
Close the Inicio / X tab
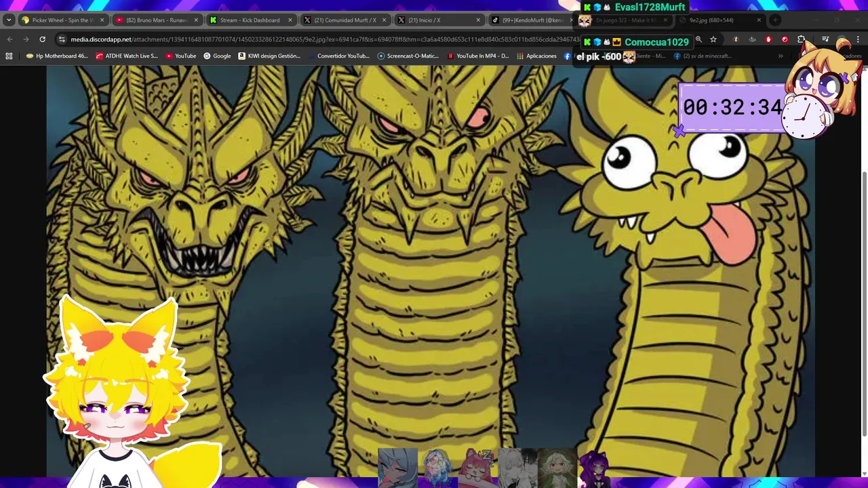click(x=478, y=20)
